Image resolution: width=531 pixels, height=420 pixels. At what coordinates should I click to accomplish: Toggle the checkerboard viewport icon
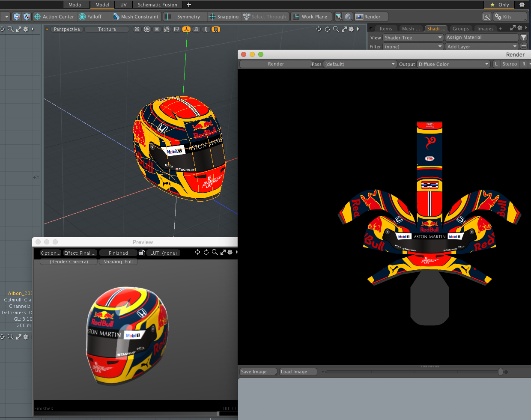(137, 29)
